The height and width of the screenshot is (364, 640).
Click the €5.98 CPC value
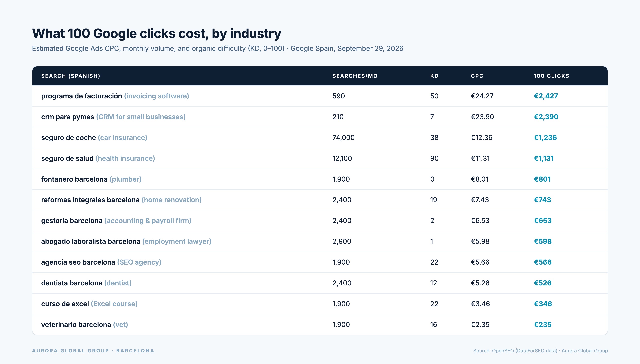pyautogui.click(x=480, y=241)
